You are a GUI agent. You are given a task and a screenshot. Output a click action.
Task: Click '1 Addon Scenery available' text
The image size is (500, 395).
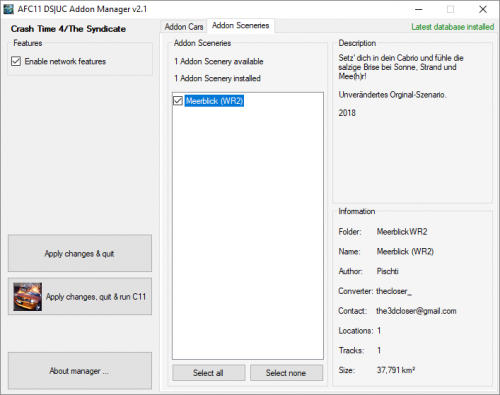[219, 61]
